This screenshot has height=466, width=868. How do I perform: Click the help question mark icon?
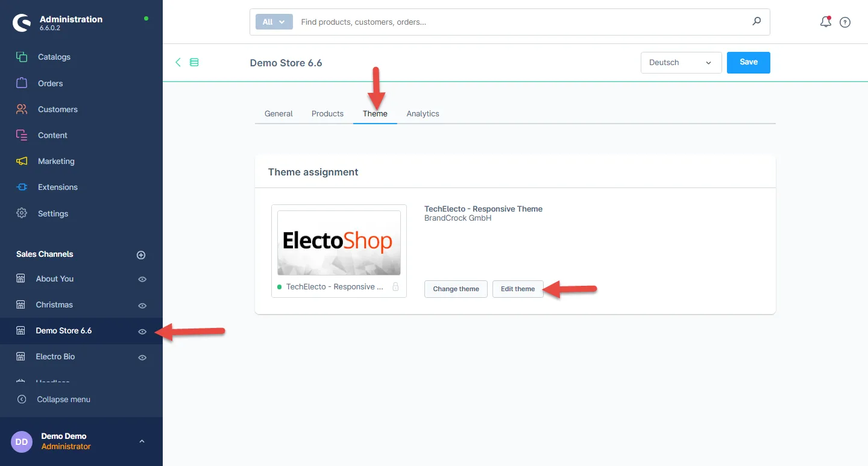pos(845,22)
